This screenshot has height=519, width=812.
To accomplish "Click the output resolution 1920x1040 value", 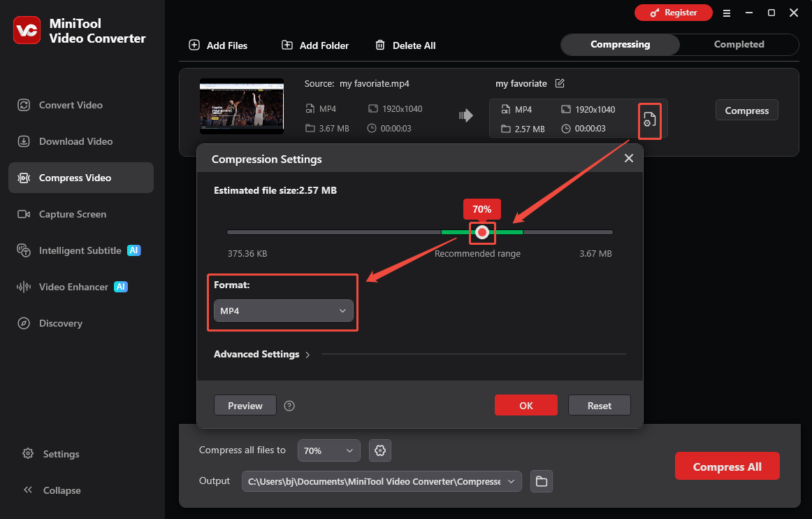I will (x=595, y=109).
